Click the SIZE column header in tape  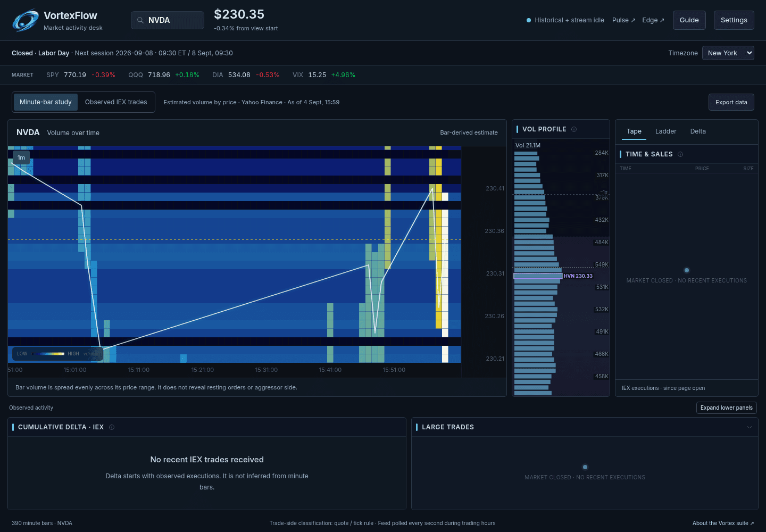click(748, 169)
